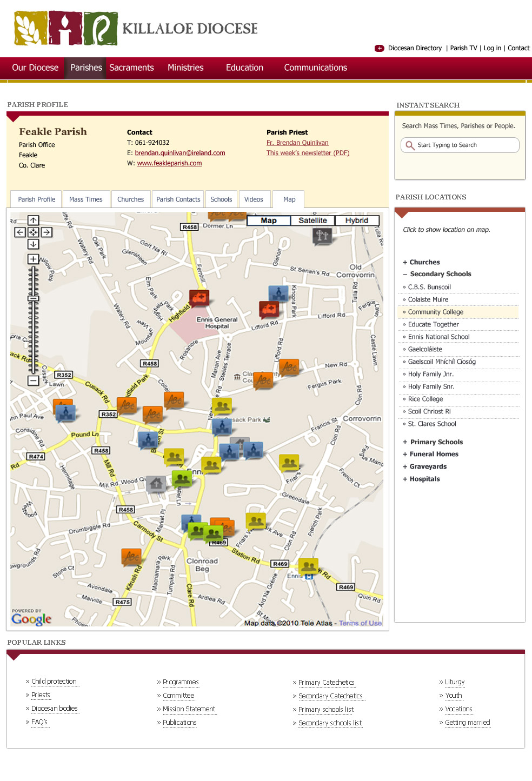Open Fr. Brendan Quinlivan's profile link
Image resolution: width=532 pixels, height=781 pixels.
(x=297, y=143)
